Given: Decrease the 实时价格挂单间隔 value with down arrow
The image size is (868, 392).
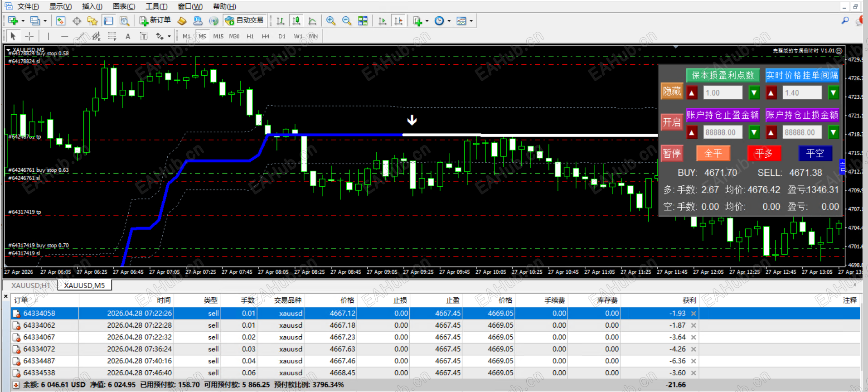Looking at the screenshot, I should click(x=833, y=93).
